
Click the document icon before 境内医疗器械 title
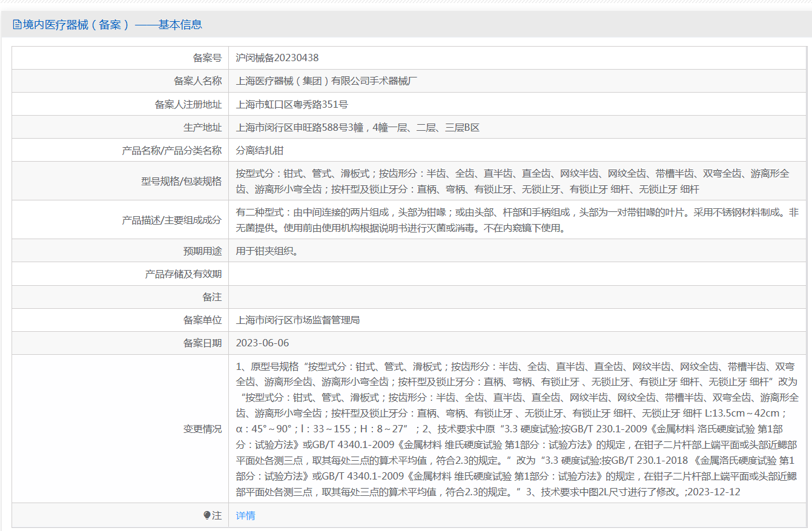pos(17,25)
